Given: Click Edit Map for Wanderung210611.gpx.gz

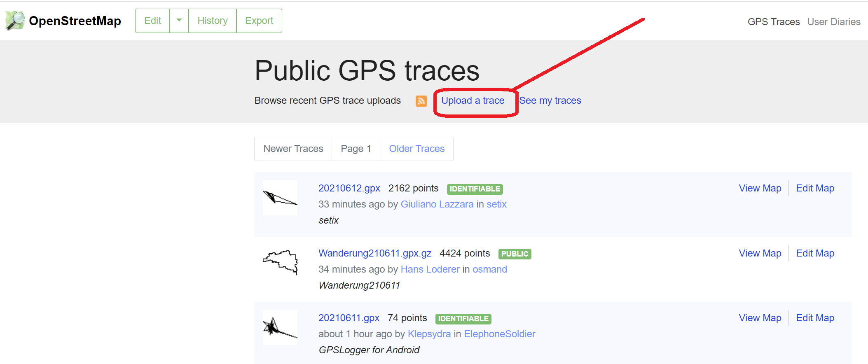Looking at the screenshot, I should pos(815,253).
